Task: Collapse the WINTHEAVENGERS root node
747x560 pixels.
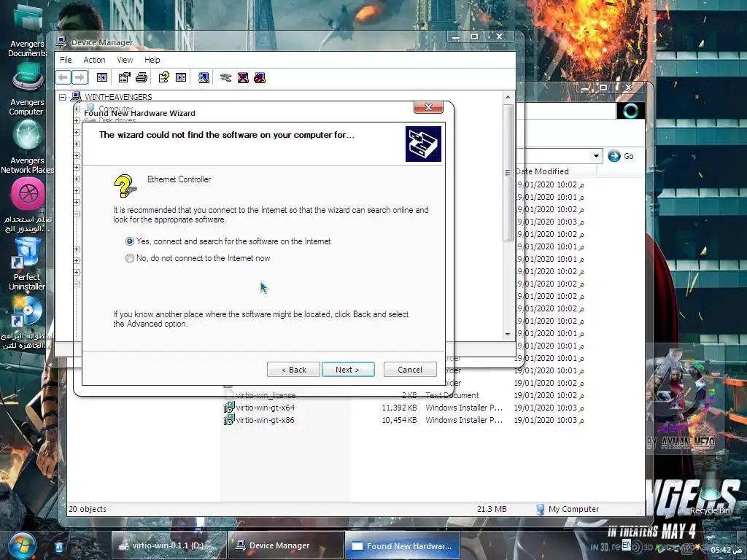Action: click(x=63, y=97)
